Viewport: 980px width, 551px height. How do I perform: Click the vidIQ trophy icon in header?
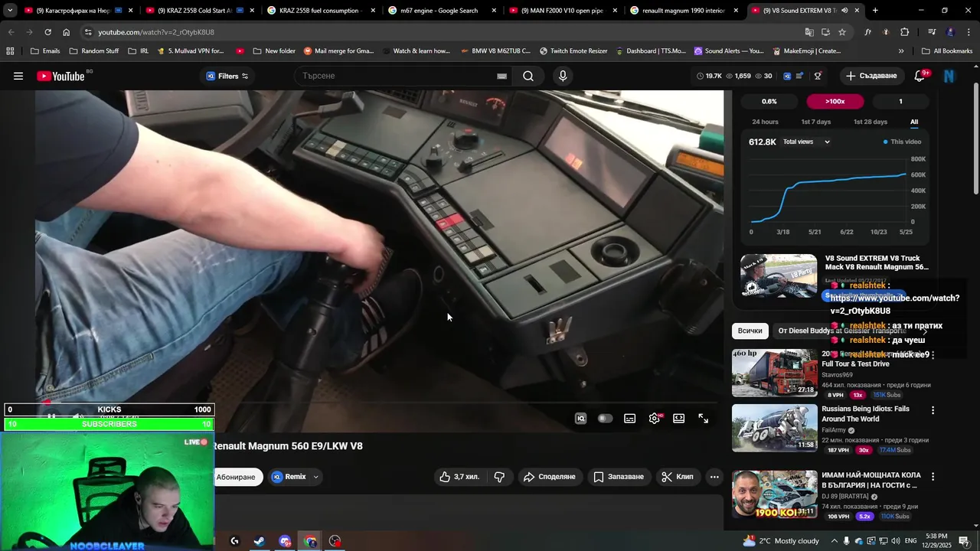818,76
